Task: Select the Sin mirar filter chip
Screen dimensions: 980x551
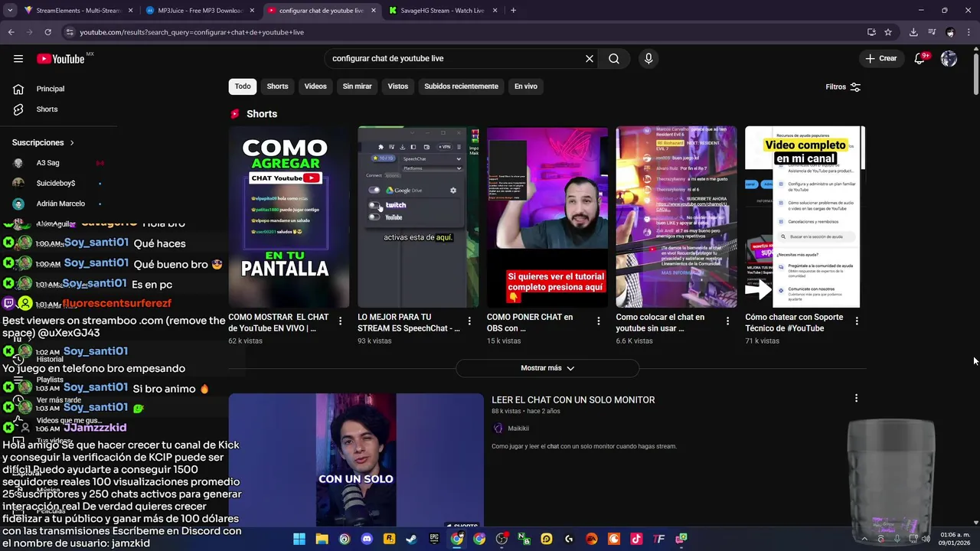Action: (357, 86)
